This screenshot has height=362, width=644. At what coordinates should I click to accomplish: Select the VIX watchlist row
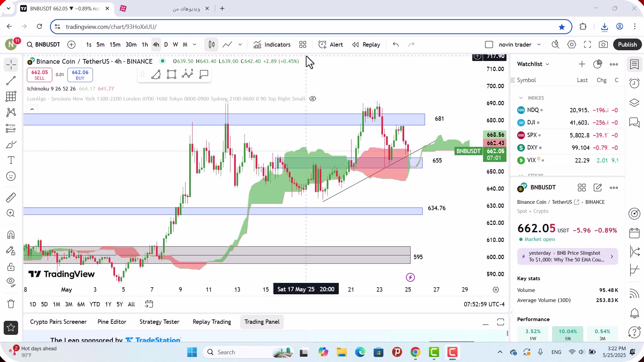pos(568,161)
